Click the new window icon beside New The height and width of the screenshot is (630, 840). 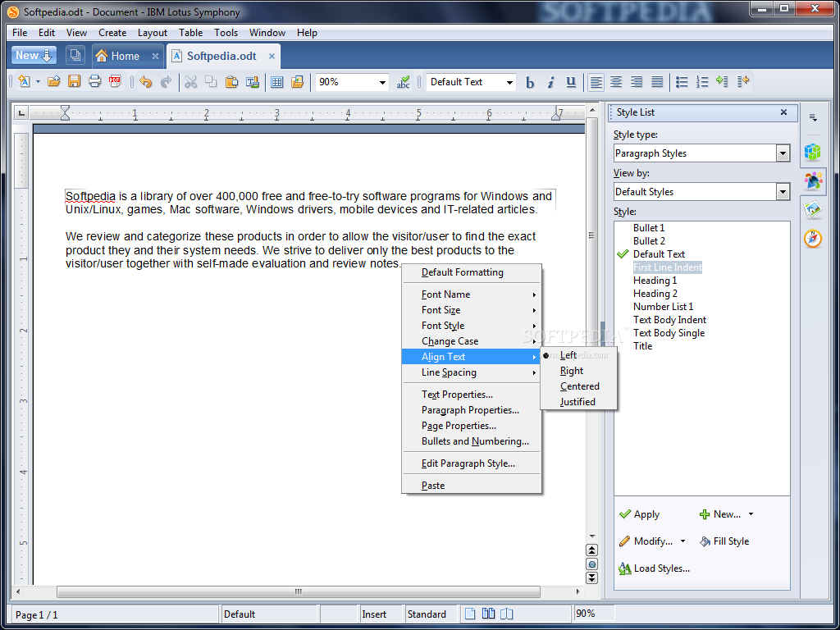click(75, 55)
